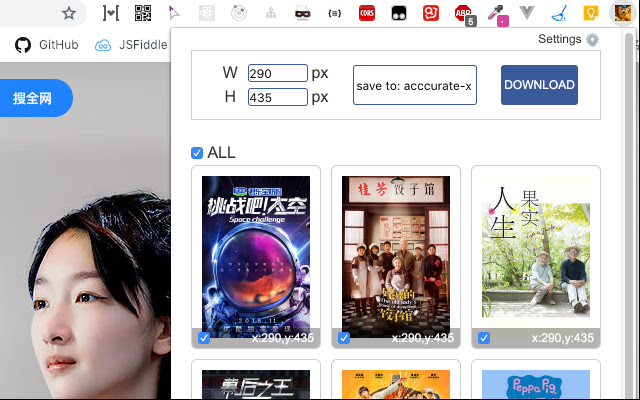
Task: Click the blue broom cleaner extension icon
Action: pyautogui.click(x=559, y=13)
